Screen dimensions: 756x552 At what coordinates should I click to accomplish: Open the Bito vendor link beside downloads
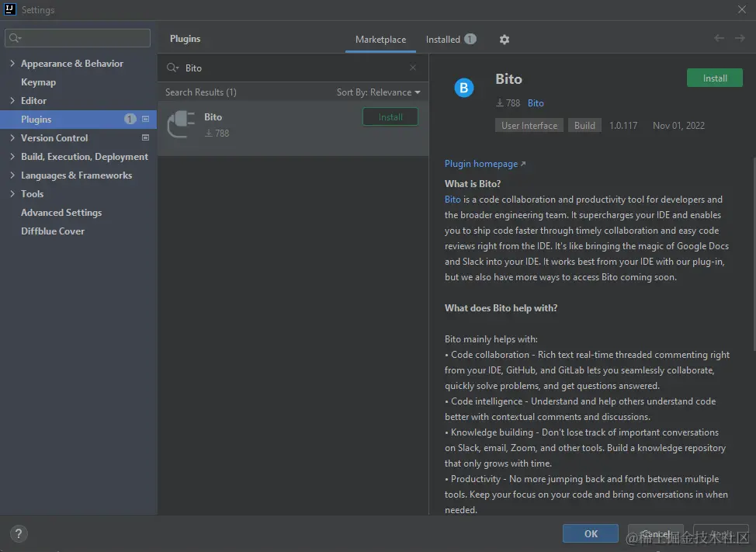click(x=536, y=103)
